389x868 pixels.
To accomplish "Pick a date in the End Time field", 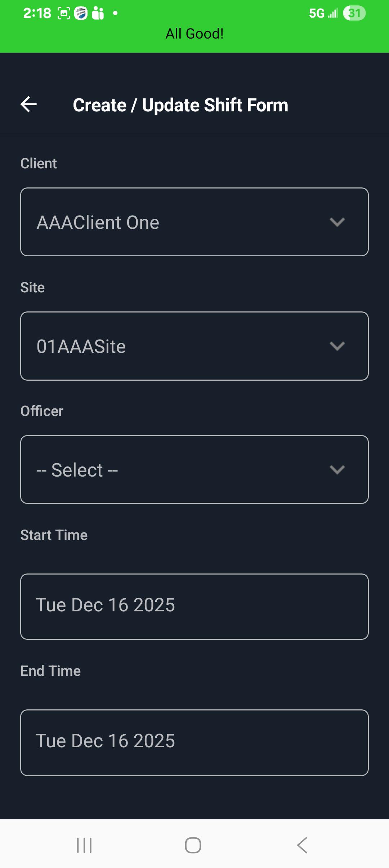I will coord(194,742).
